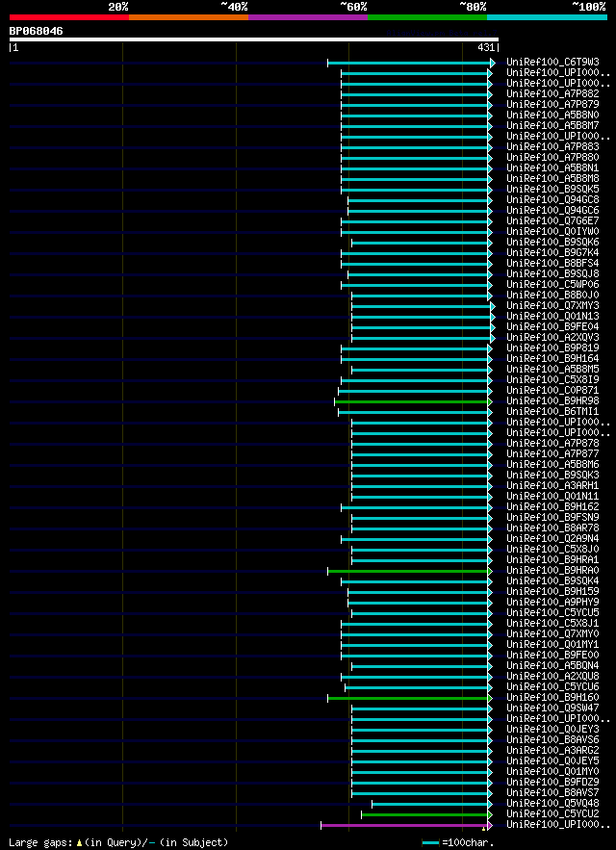Choose the UniRef100_B6TMI1 hit

[x=552, y=412]
